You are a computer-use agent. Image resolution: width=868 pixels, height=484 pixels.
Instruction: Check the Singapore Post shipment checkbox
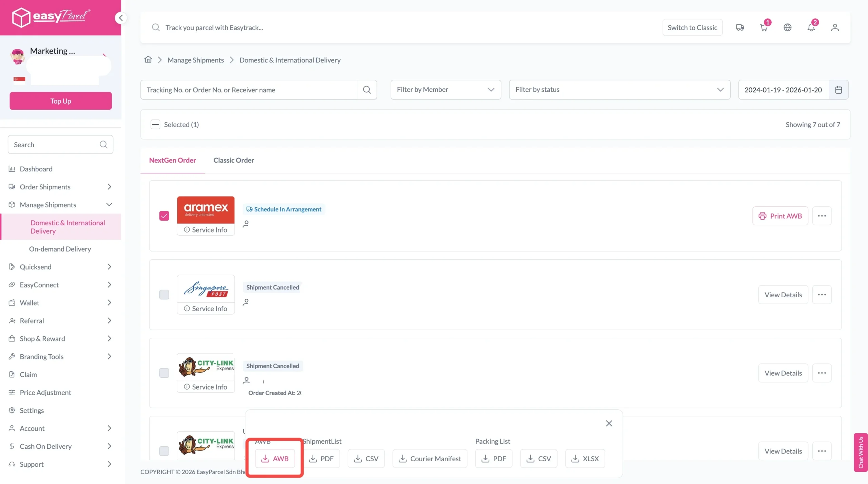164,295
